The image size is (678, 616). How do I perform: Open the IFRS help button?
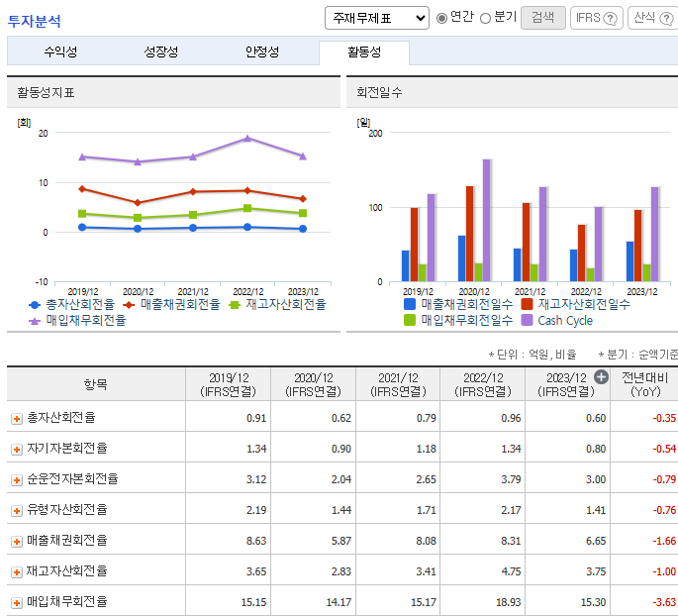point(596,18)
